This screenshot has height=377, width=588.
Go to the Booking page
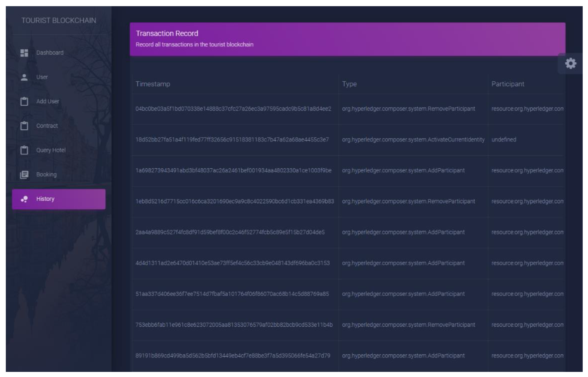tap(46, 174)
